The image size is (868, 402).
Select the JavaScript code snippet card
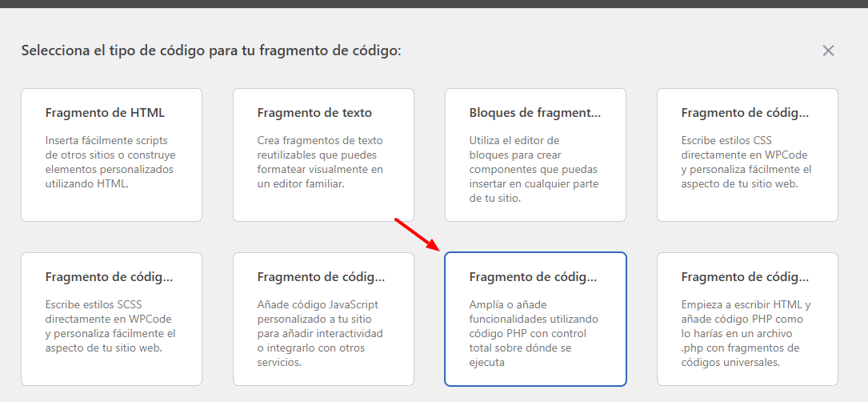(x=323, y=319)
